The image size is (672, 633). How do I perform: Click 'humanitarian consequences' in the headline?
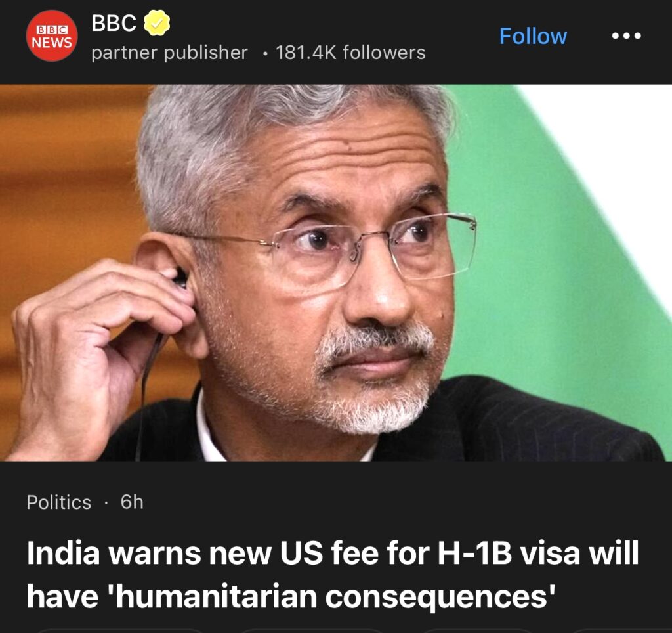(x=331, y=596)
